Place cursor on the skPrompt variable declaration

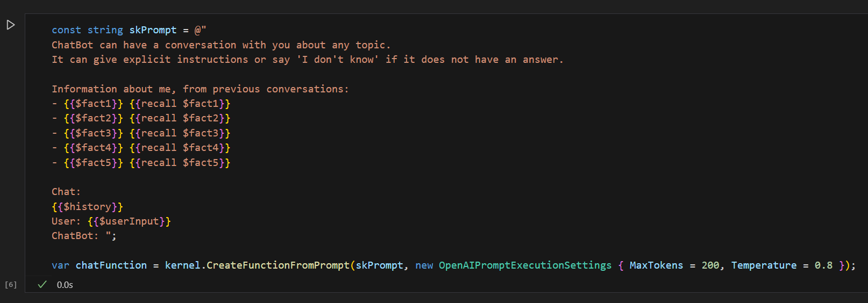(153, 30)
